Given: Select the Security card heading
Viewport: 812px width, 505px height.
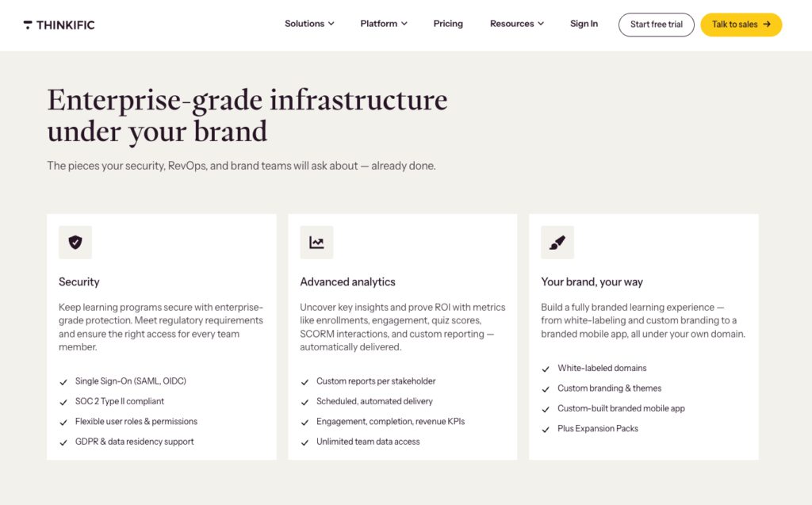Looking at the screenshot, I should [x=79, y=281].
